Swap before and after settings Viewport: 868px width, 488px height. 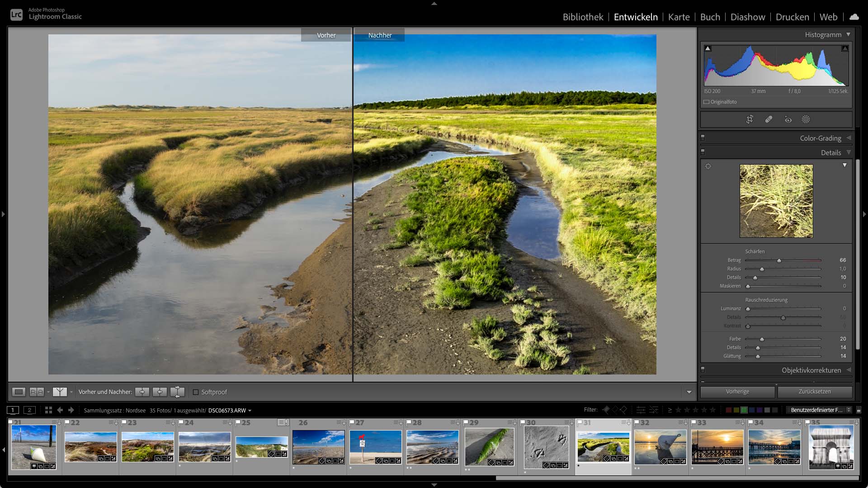point(177,392)
